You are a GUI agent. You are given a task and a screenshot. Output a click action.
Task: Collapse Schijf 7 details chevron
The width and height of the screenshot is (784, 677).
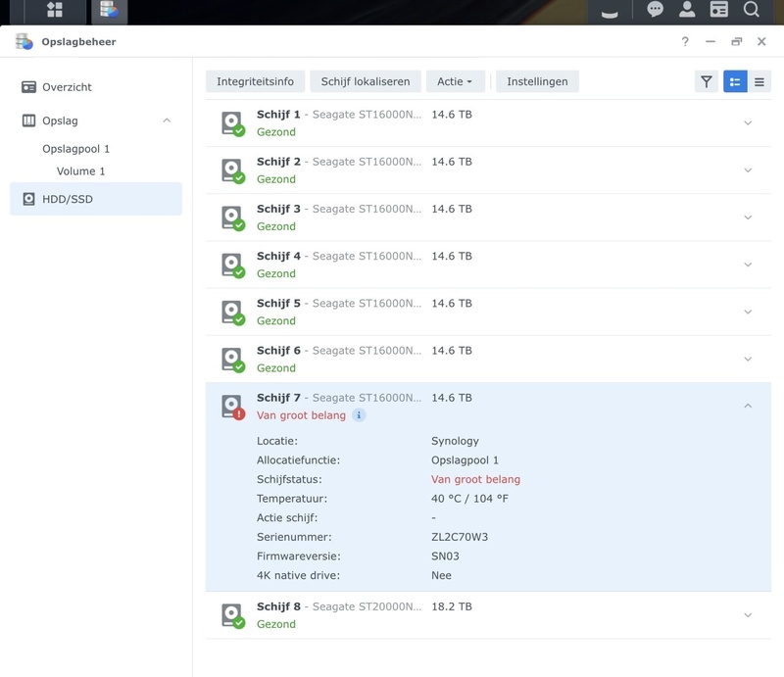748,406
